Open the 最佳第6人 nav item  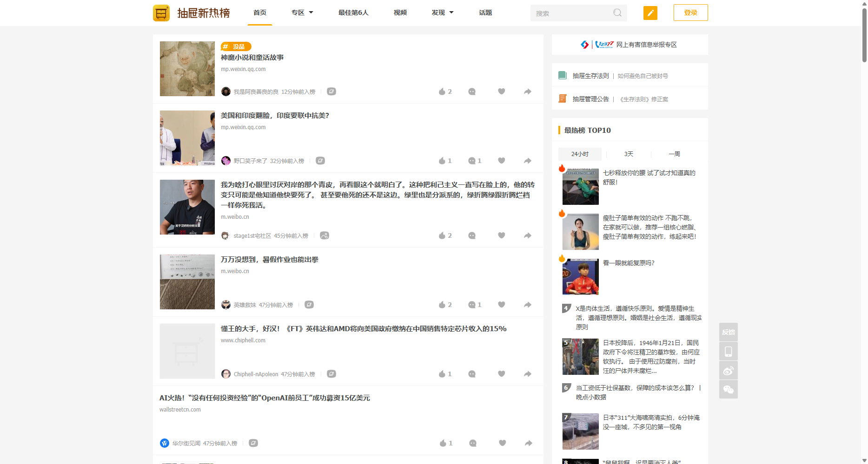pyautogui.click(x=353, y=13)
